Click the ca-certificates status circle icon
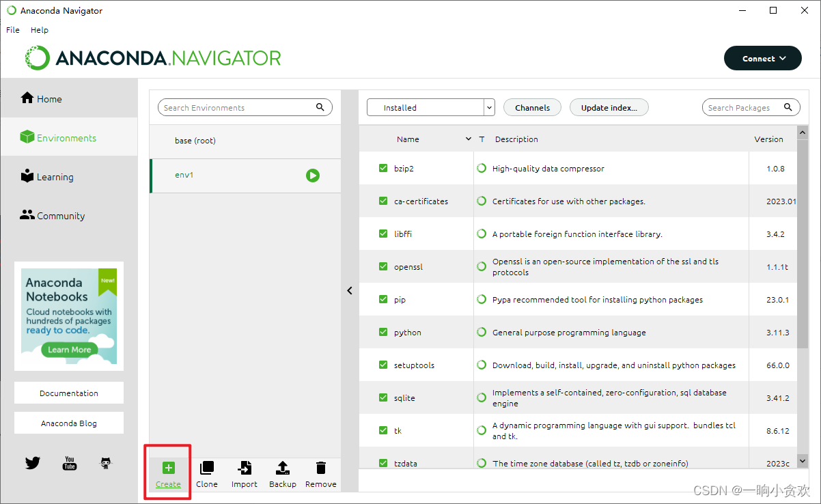This screenshot has height=504, width=821. pyautogui.click(x=482, y=201)
